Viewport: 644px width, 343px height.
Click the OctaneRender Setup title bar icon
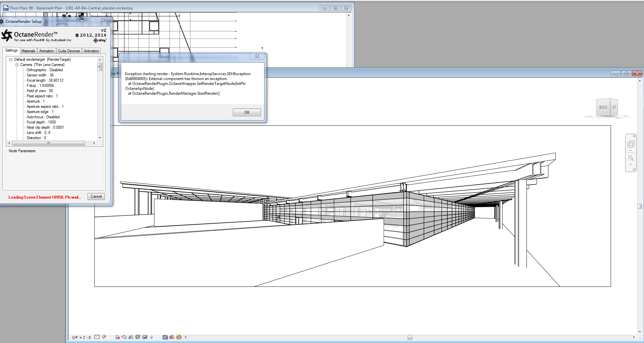click(2, 22)
